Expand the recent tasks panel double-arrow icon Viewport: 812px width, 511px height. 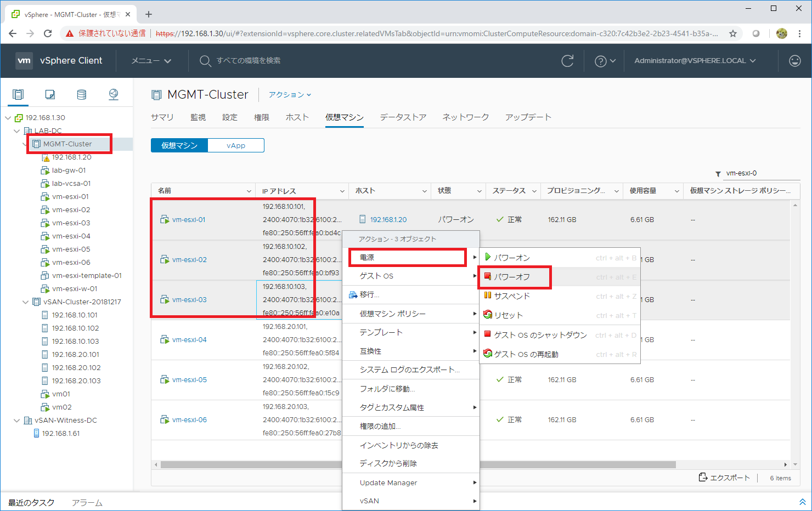tap(802, 502)
